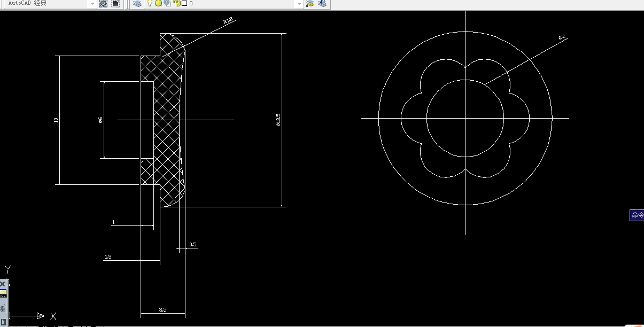644x327 pixels.
Task: Select the 1.5 dimension text
Action: coord(108,257)
